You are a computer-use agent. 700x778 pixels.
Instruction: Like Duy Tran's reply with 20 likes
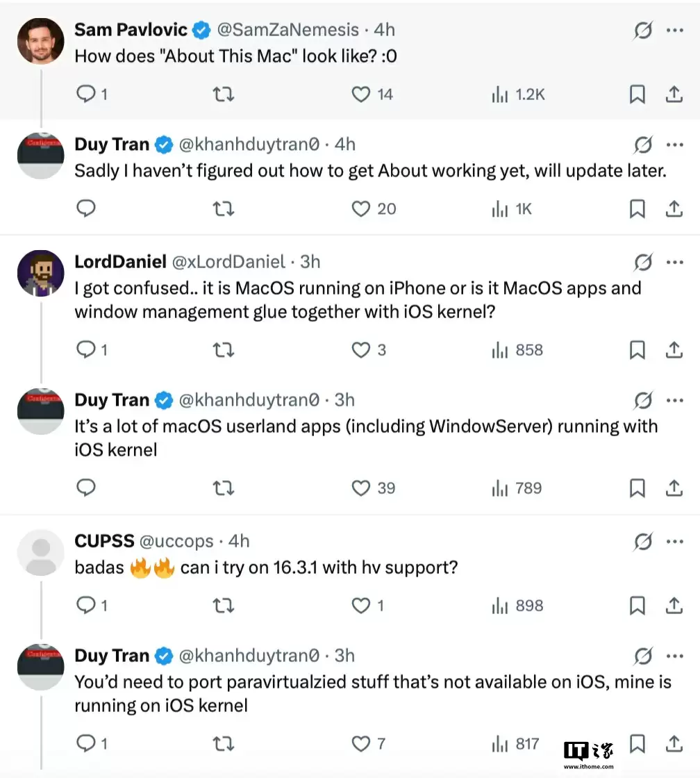point(361,208)
